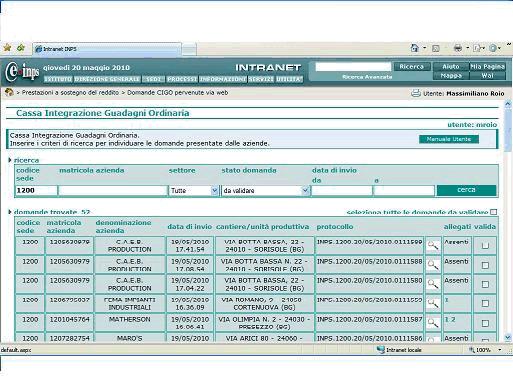Image resolution: width=513 pixels, height=384 pixels.
Task: Click the browser Print toolbar icon
Action: click(x=458, y=48)
